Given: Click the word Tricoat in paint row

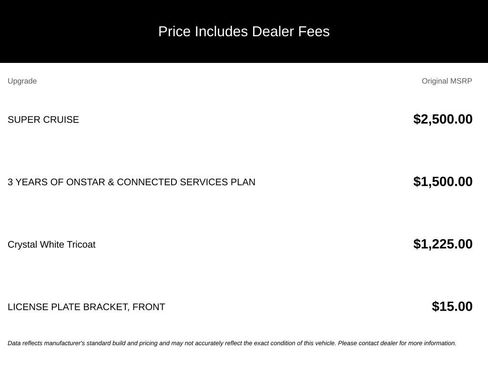Looking at the screenshot, I should pos(81,244).
